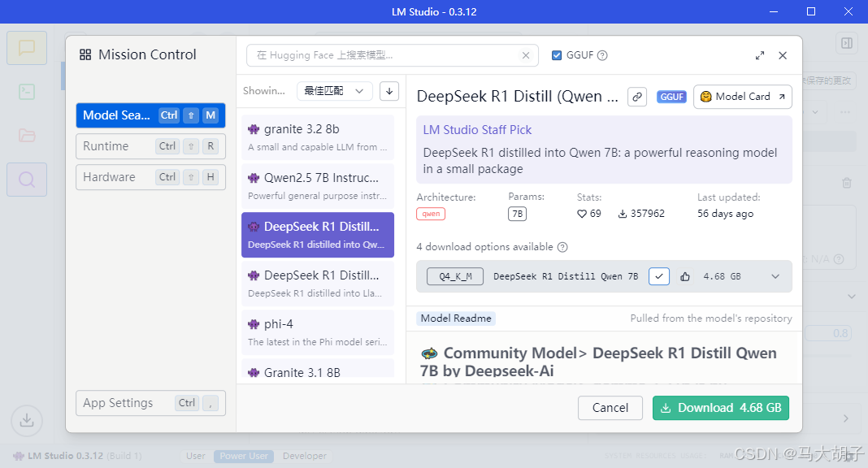Toggle the Q4_K_M selection checkmark
The height and width of the screenshot is (468, 868).
coord(659,276)
